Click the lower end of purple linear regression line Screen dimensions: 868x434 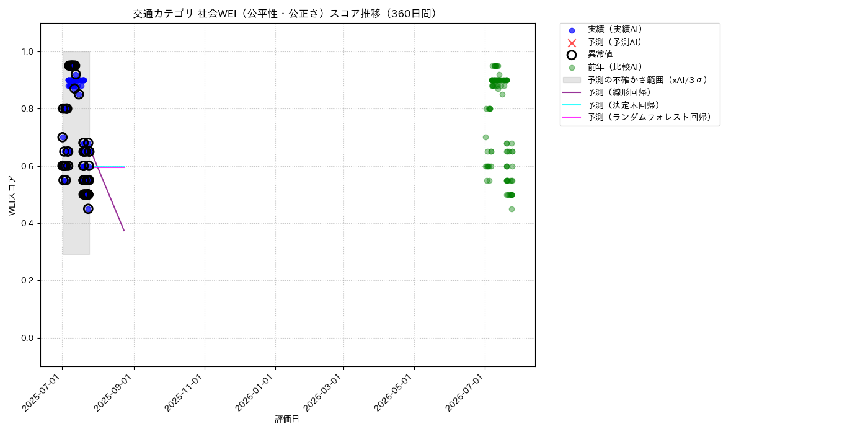click(x=124, y=231)
